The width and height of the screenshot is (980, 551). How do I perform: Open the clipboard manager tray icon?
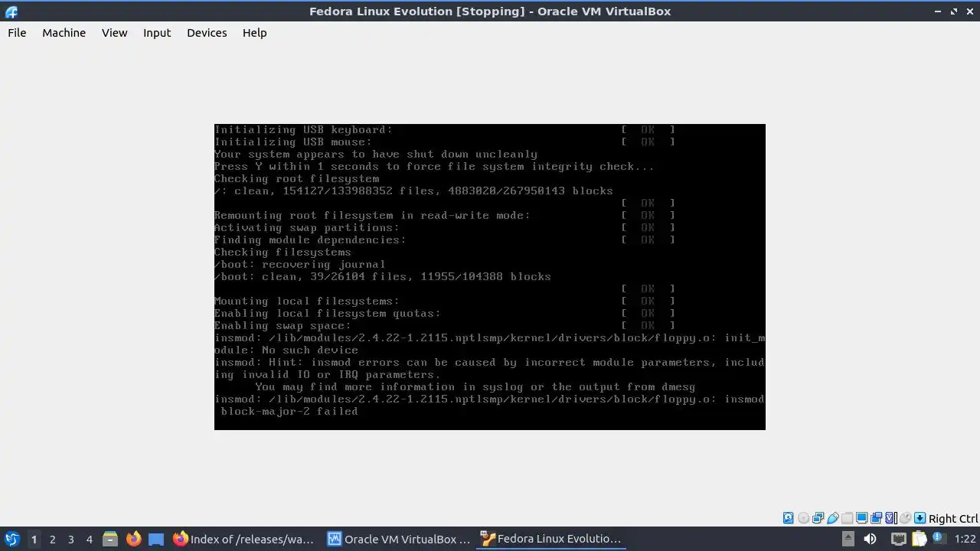click(x=919, y=539)
